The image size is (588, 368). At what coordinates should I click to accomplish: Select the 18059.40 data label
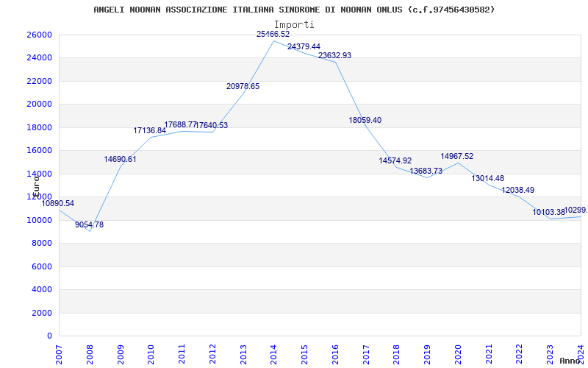[x=365, y=120]
